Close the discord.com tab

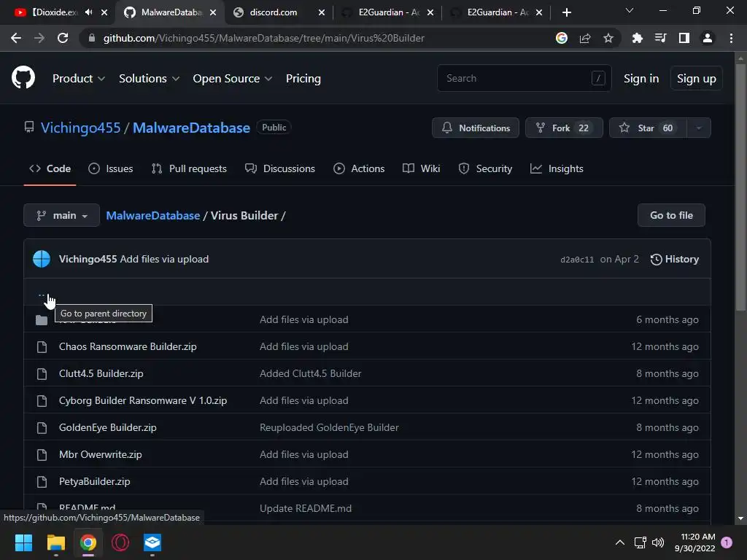322,12
